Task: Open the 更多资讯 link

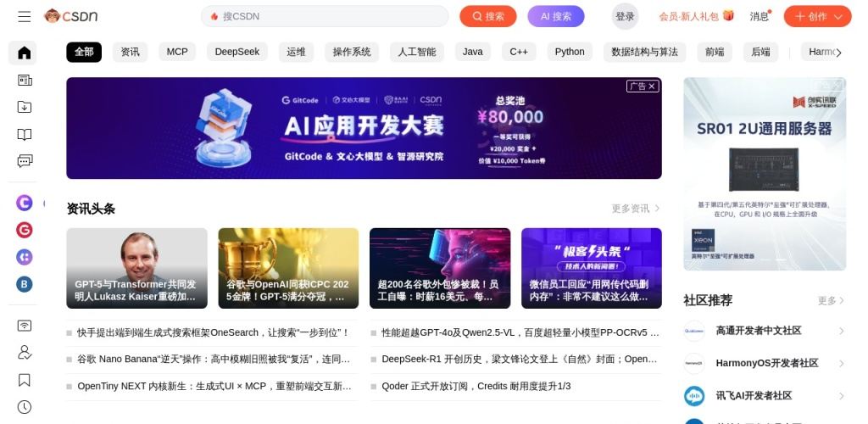Action: [x=636, y=209]
